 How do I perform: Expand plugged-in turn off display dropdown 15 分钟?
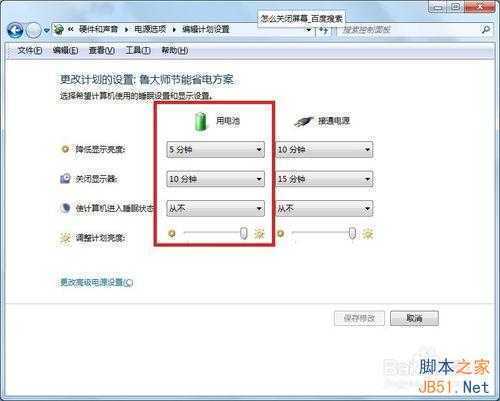324,179
